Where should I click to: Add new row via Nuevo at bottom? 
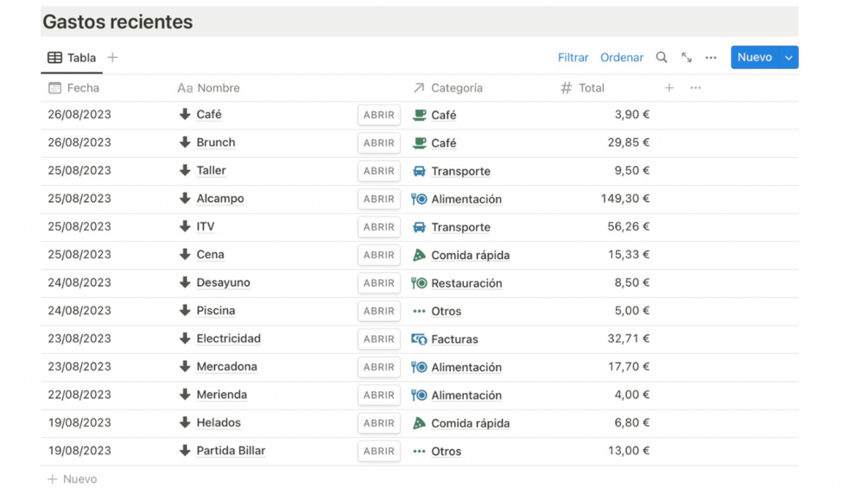pos(73,479)
